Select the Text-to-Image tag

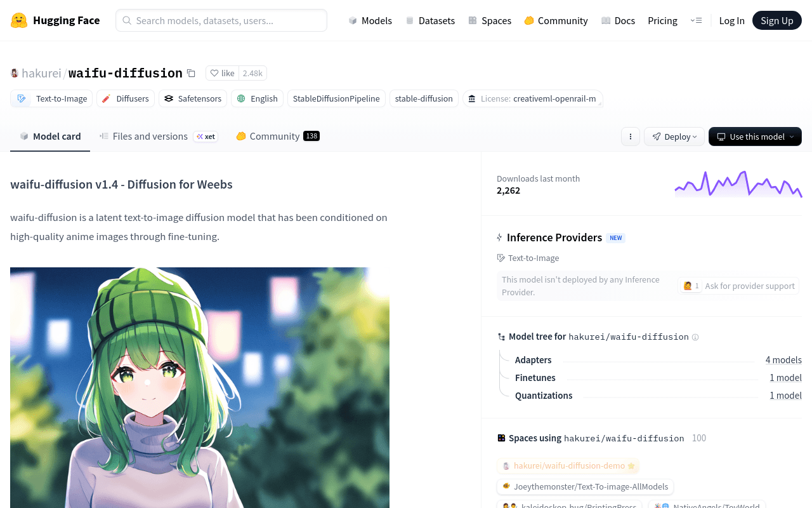(51, 98)
